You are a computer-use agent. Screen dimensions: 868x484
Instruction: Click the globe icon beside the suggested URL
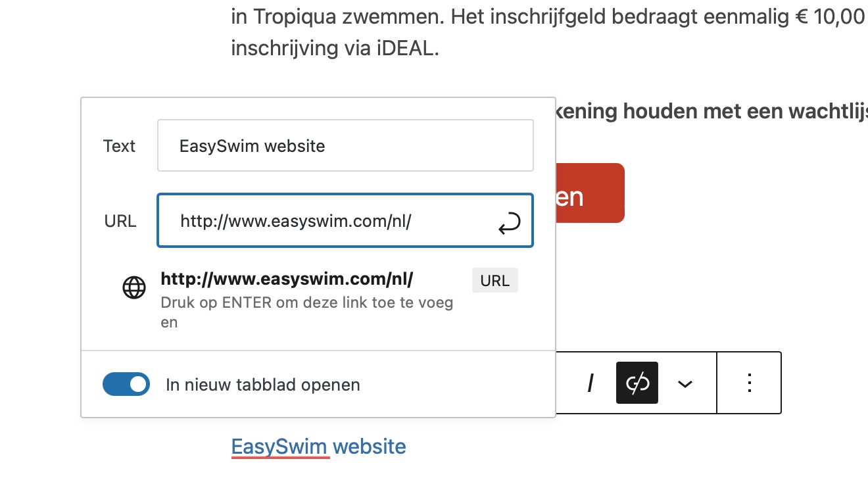[x=134, y=288]
